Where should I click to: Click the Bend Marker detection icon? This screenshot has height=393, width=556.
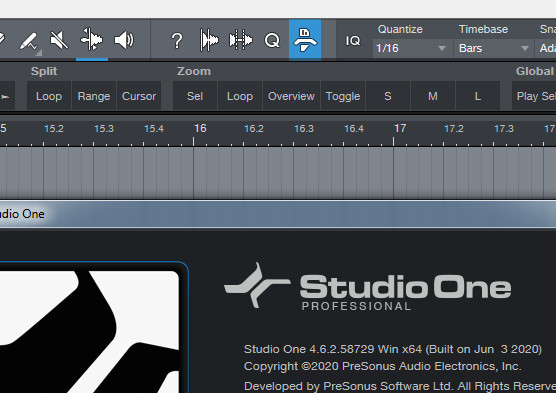click(241, 40)
